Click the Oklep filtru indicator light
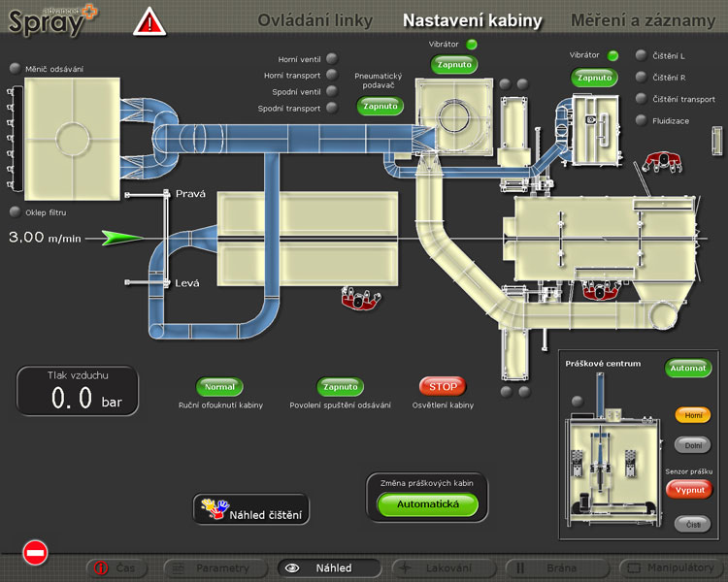Image resolution: width=728 pixels, height=582 pixels. (x=15, y=212)
